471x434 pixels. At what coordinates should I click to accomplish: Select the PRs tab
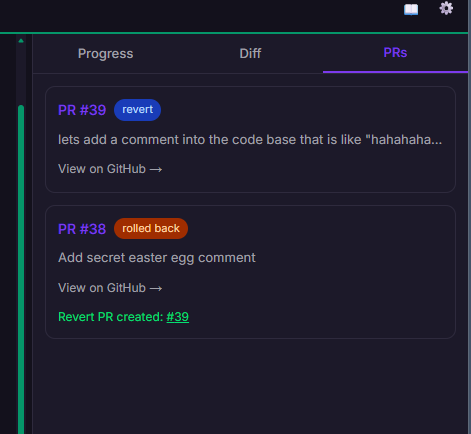[x=395, y=53]
